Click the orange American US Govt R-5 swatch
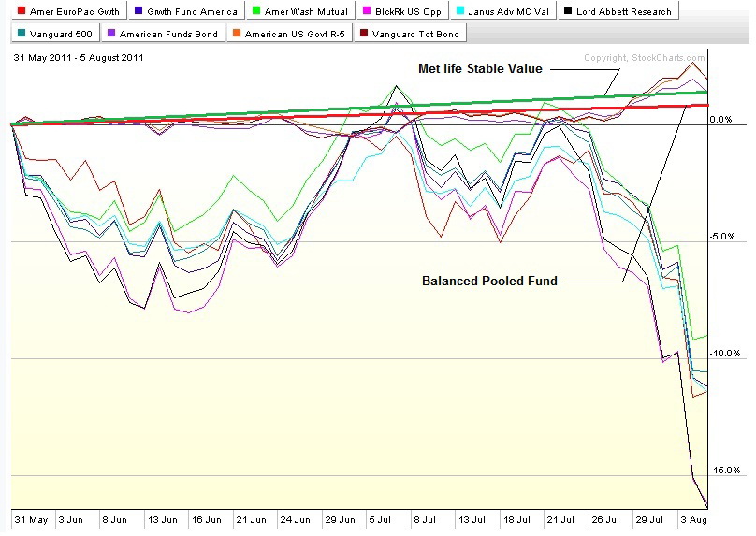 [237, 33]
